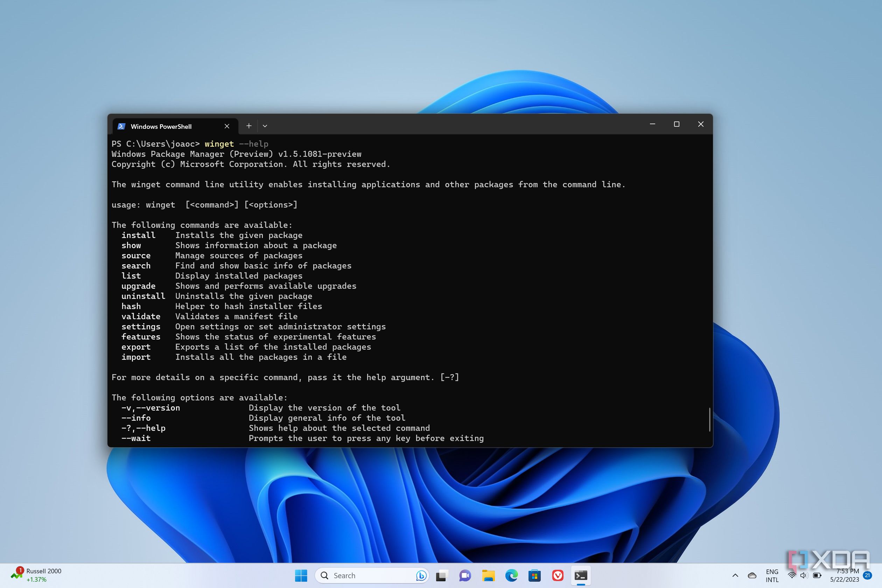Launch Vivaldi browser from the taskbar
The image size is (882, 588).
[x=558, y=575]
